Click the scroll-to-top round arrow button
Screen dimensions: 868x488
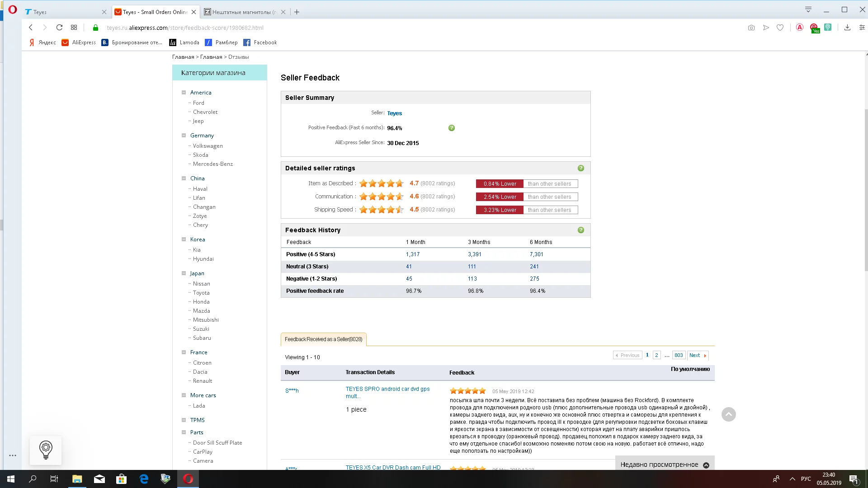tap(729, 414)
